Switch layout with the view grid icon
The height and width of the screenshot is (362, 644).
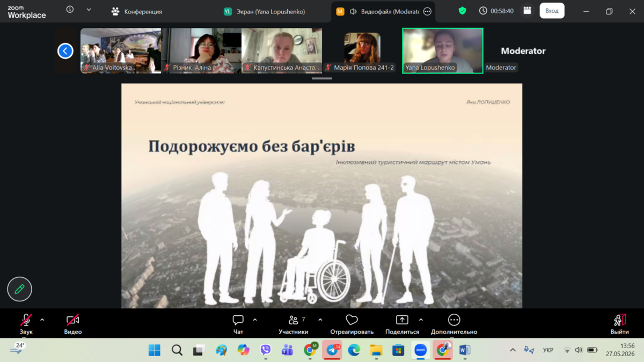pos(527,11)
